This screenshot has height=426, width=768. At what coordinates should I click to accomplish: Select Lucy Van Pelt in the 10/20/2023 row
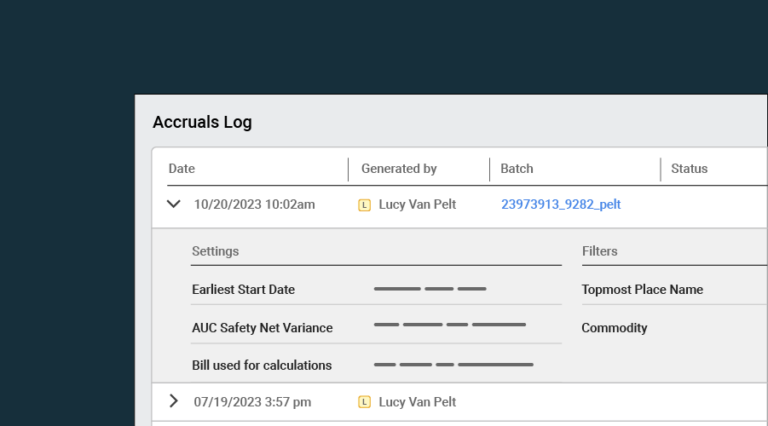[417, 204]
